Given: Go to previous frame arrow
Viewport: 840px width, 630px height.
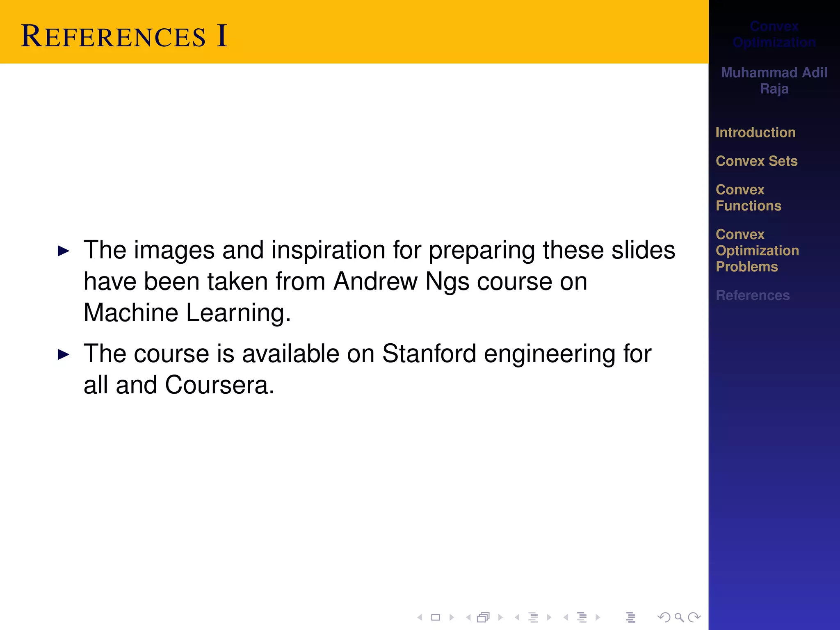Looking at the screenshot, I should click(x=468, y=617).
